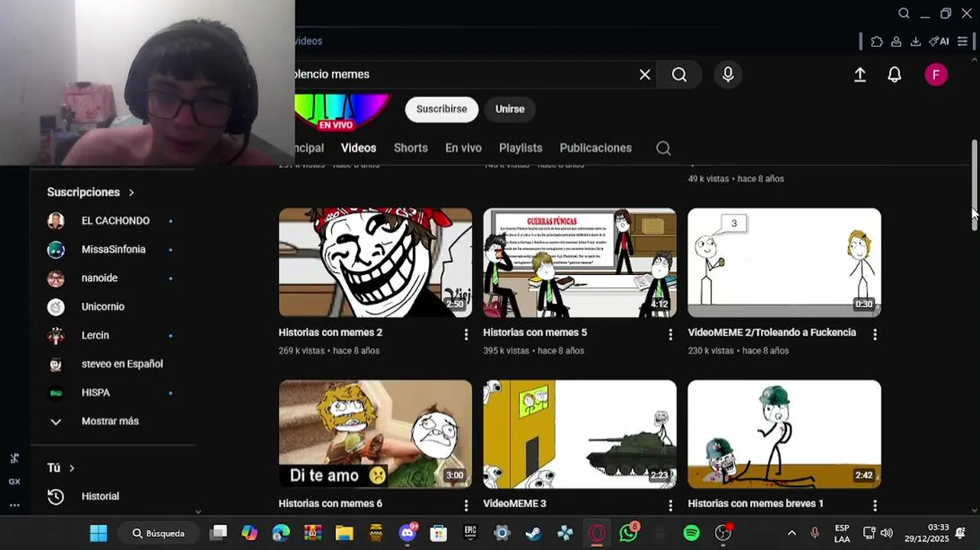Click the sidebar scroll-down arrow
This screenshot has height=550, width=980.
(x=198, y=512)
